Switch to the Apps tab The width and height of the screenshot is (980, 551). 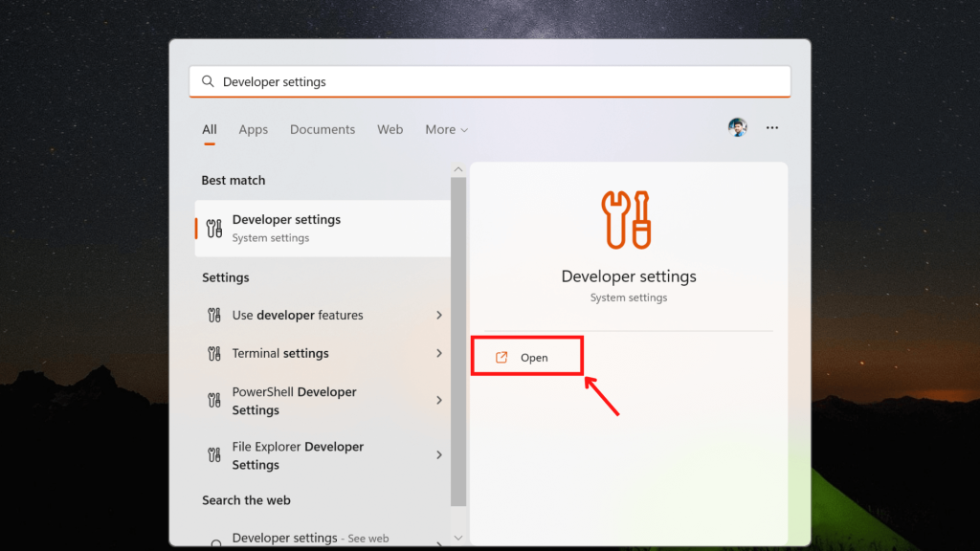[253, 129]
